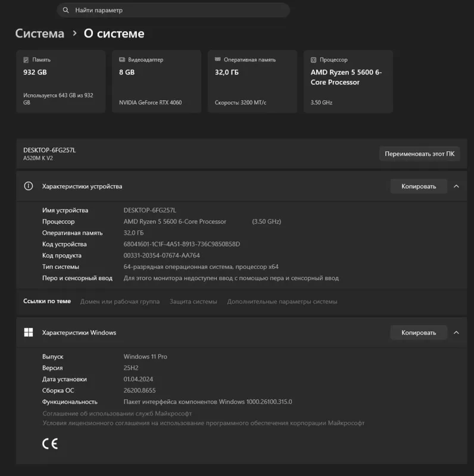Screen dimensions: 474x476
Task: Collapse the Характеристики устройства section chevron
Action: coord(456,186)
